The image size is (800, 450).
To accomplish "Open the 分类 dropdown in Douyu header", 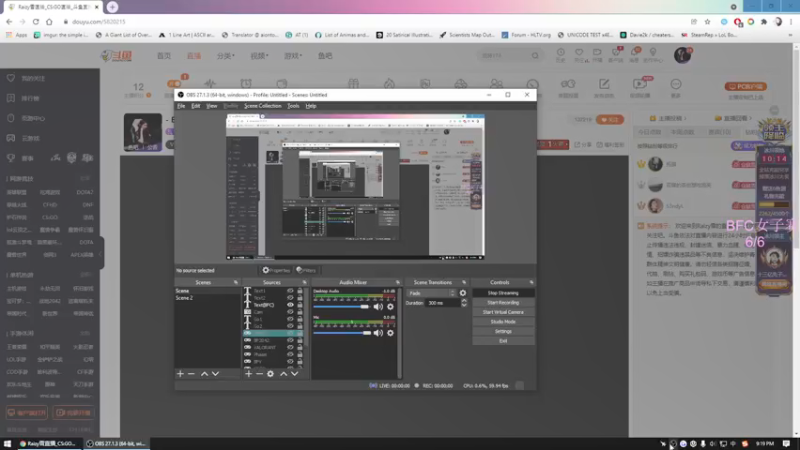I will pos(226,56).
